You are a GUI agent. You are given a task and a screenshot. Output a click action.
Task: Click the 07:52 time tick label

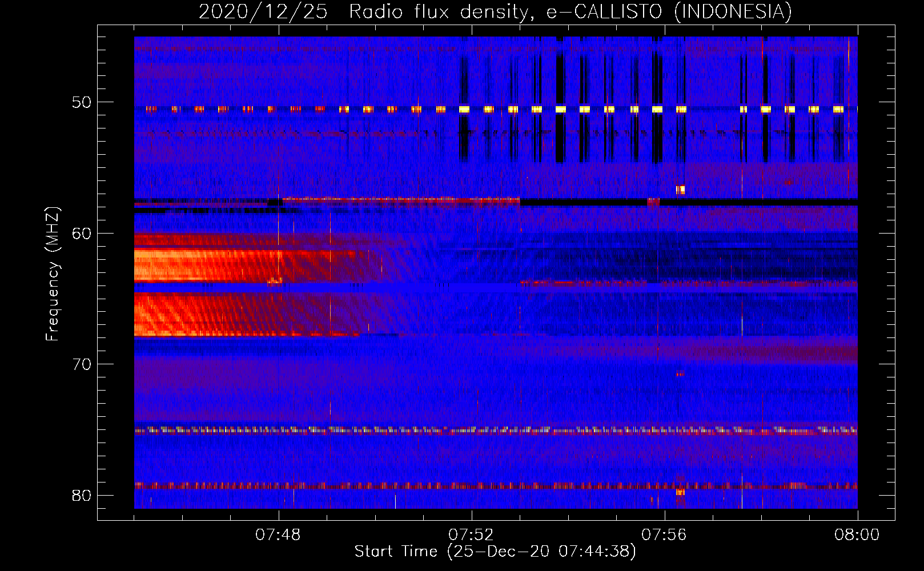471,535
